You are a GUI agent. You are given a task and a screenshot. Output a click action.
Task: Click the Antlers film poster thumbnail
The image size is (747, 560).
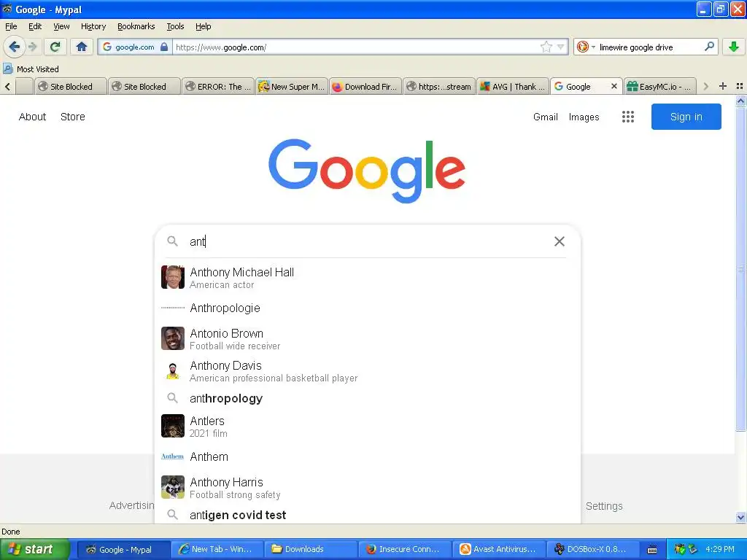pyautogui.click(x=172, y=426)
